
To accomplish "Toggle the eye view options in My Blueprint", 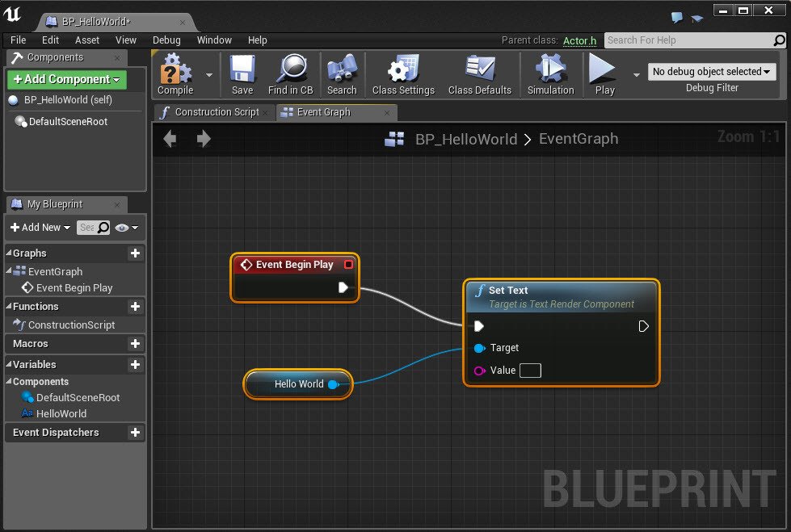I will click(127, 228).
